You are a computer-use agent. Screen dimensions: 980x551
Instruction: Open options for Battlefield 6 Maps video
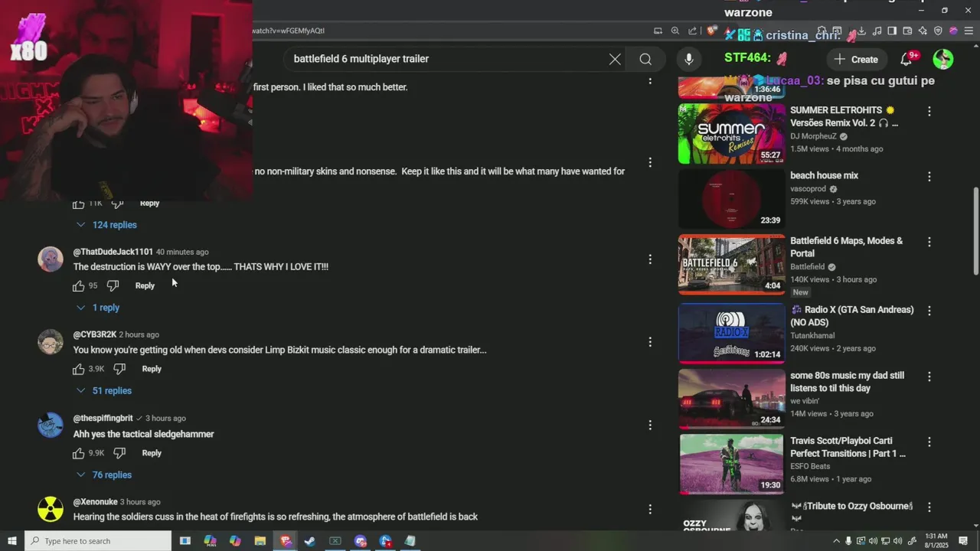coord(929,242)
